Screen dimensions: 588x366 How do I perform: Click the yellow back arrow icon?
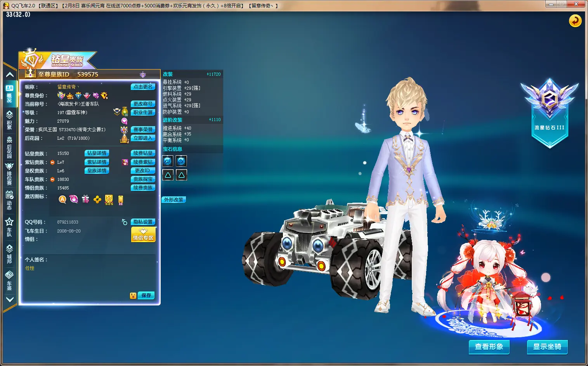tap(575, 21)
